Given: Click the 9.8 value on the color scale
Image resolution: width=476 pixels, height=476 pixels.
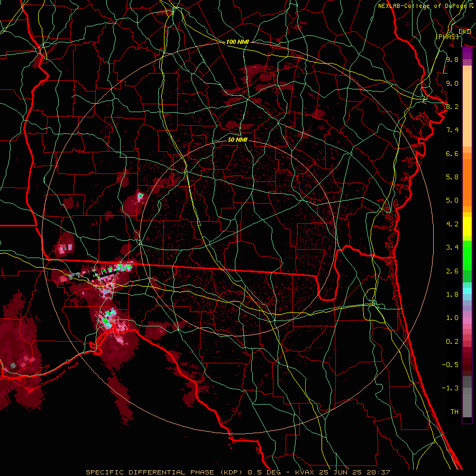Looking at the screenshot, I should tap(452, 59).
